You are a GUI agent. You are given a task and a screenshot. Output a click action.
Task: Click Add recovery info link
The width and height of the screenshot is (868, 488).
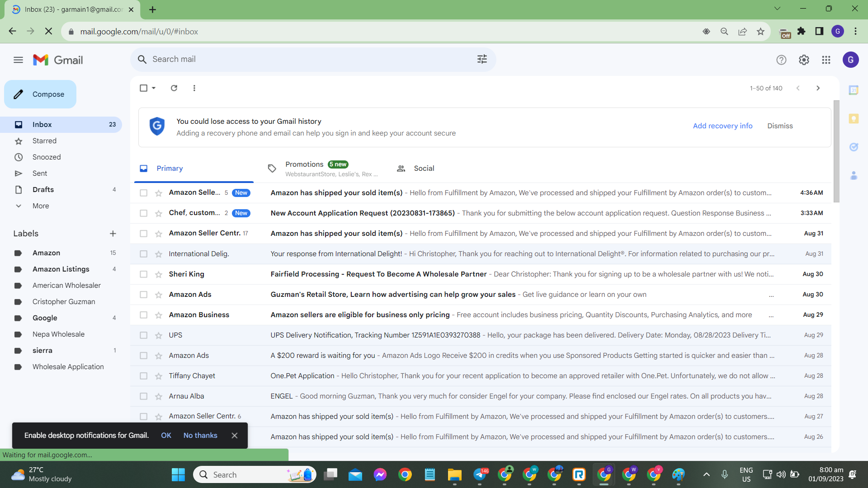722,126
